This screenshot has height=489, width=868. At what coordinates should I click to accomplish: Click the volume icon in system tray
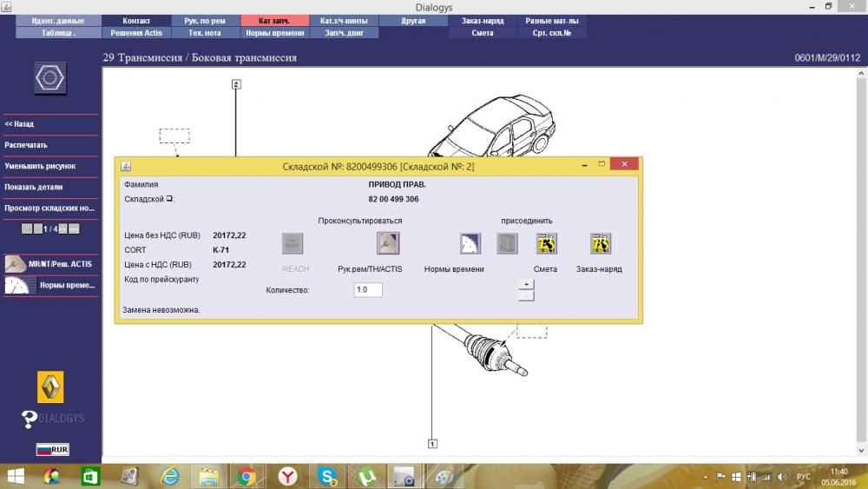[x=782, y=477]
